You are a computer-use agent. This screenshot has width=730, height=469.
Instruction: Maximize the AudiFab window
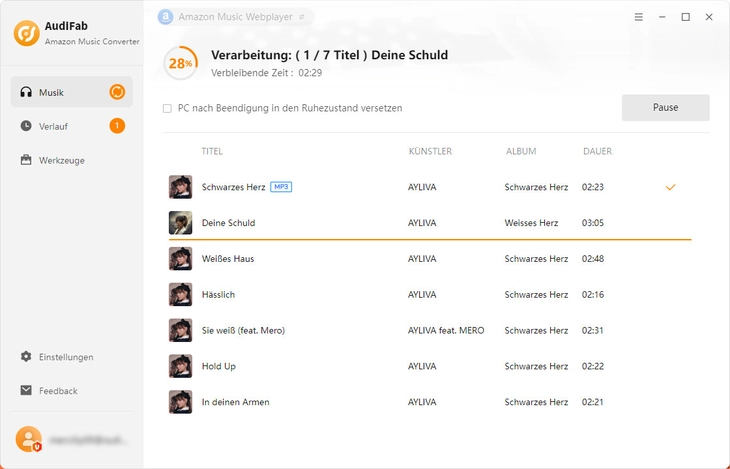686,17
